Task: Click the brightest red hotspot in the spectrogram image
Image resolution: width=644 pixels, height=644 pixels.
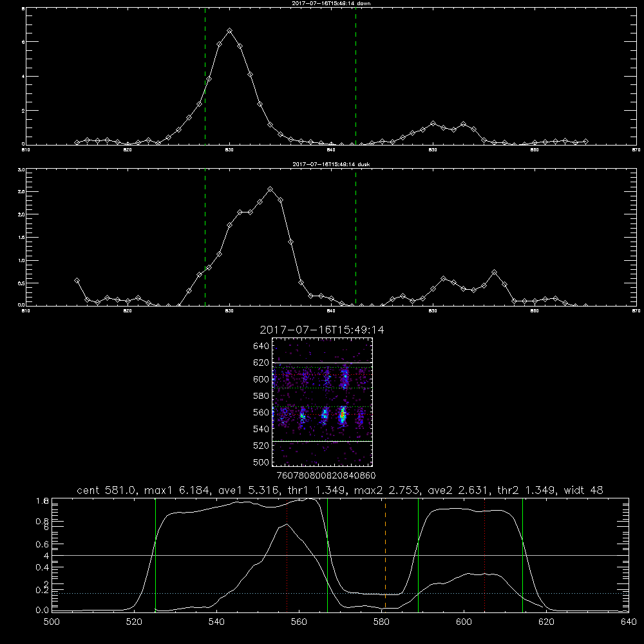Action: pos(342,415)
